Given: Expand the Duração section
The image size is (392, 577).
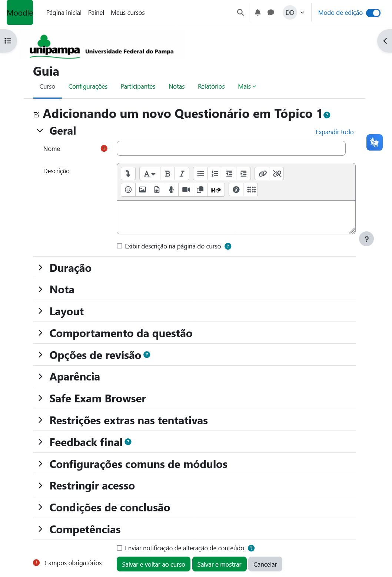Looking at the screenshot, I should pyautogui.click(x=70, y=268).
